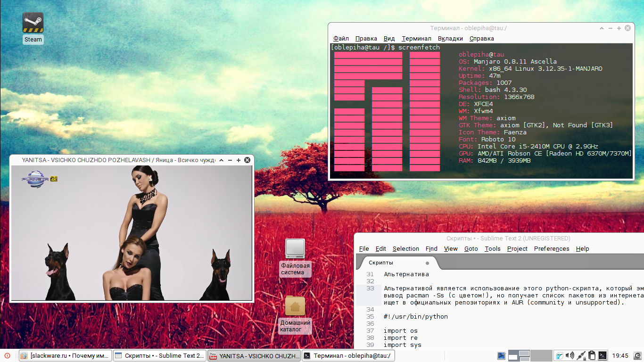644x362 pixels.
Task: Open Selection menu in Sublime Text
Action: [x=405, y=249]
